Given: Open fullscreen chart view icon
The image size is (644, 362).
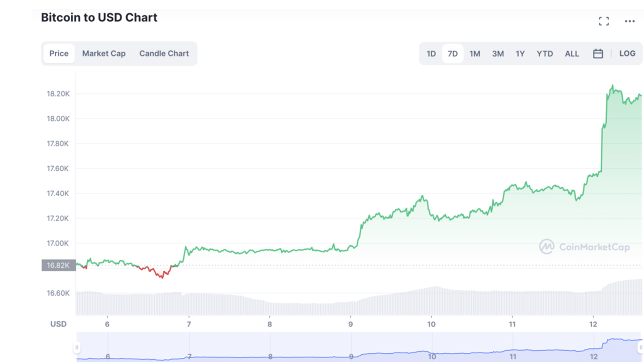Looking at the screenshot, I should tap(604, 21).
